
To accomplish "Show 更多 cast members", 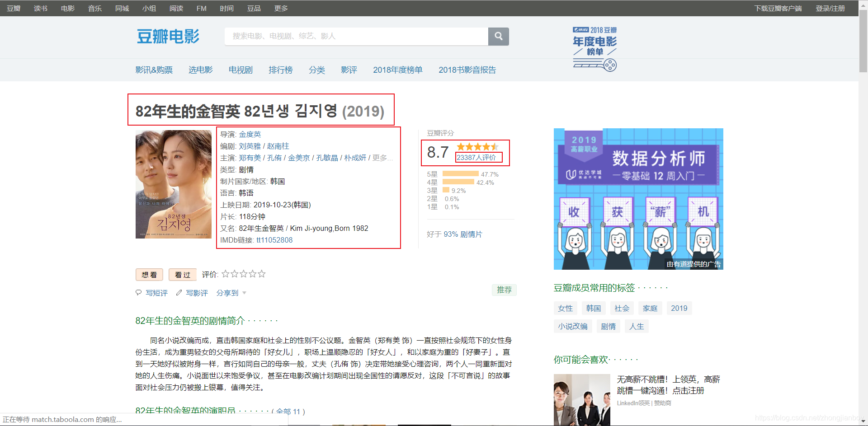I will point(382,158).
